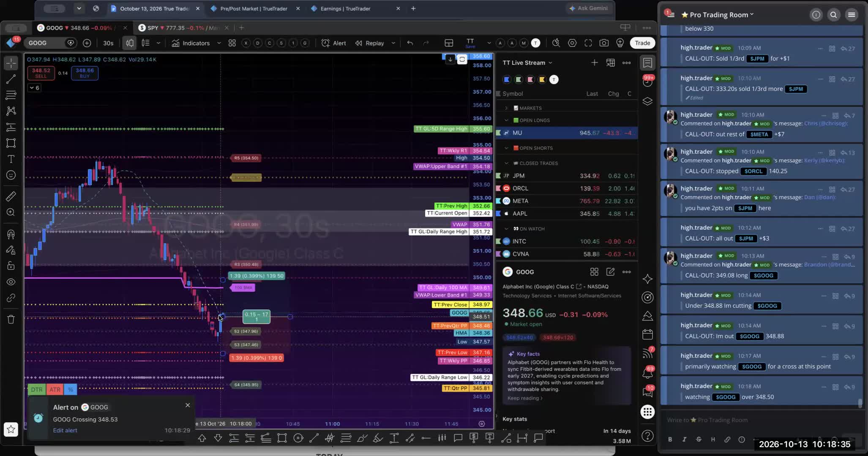Click the Trade button
This screenshot has width=868, height=456.
coord(642,43)
